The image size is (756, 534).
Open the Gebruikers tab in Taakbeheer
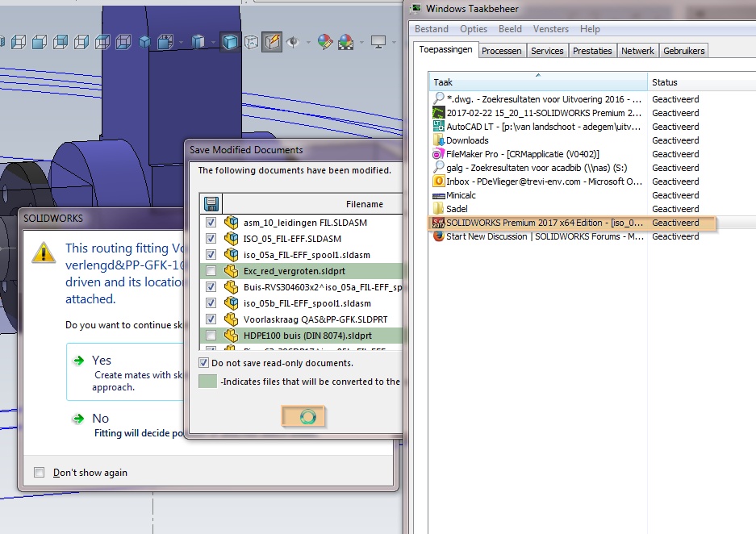(683, 51)
